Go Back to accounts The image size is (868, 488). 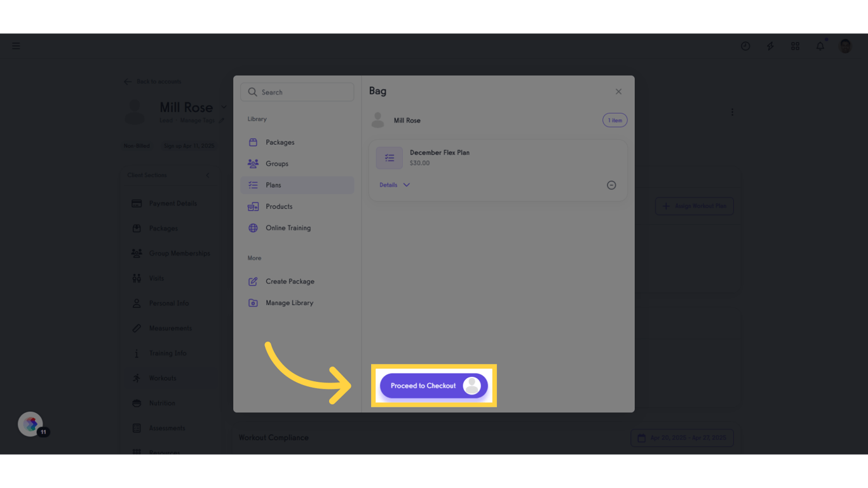coord(153,81)
